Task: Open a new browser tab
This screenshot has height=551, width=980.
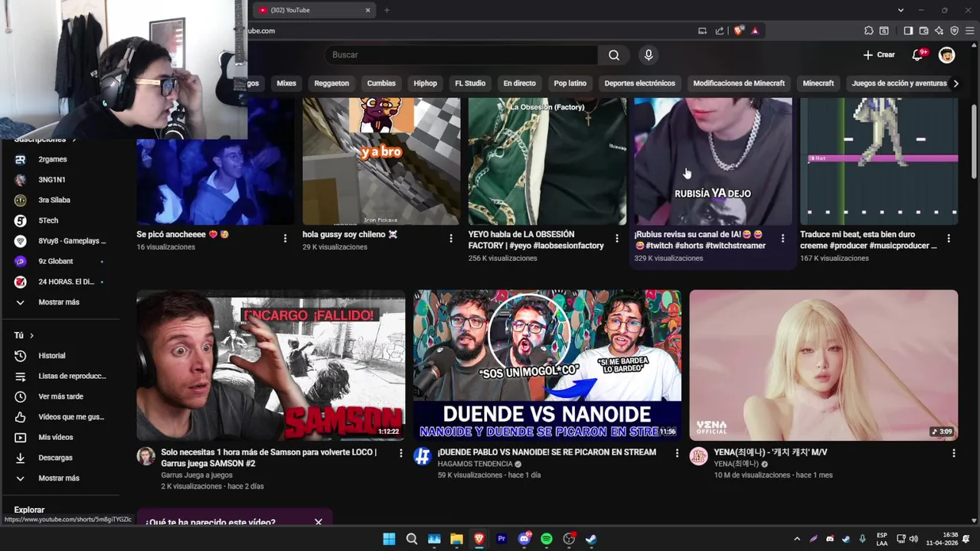Action: point(387,10)
